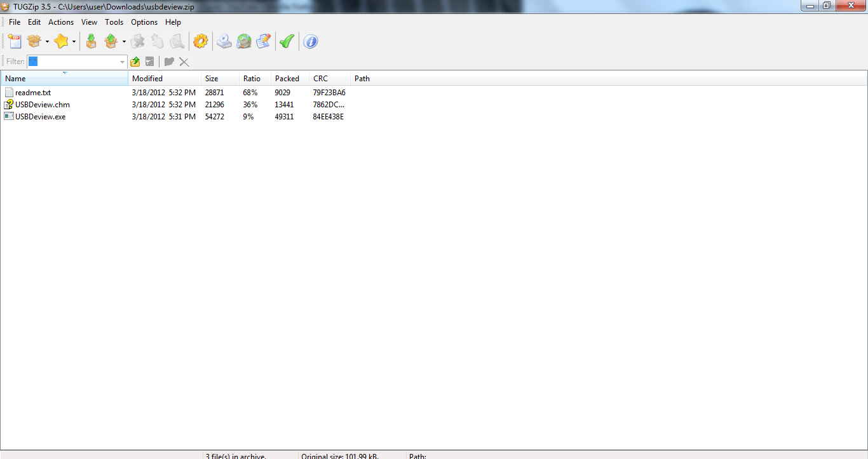
Task: Click the size value 54272
Action: pos(215,117)
